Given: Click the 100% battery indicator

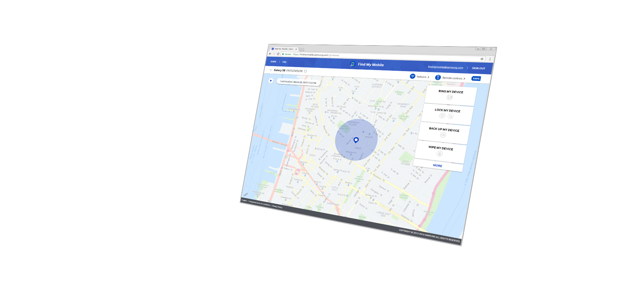Looking at the screenshot, I should [x=476, y=79].
